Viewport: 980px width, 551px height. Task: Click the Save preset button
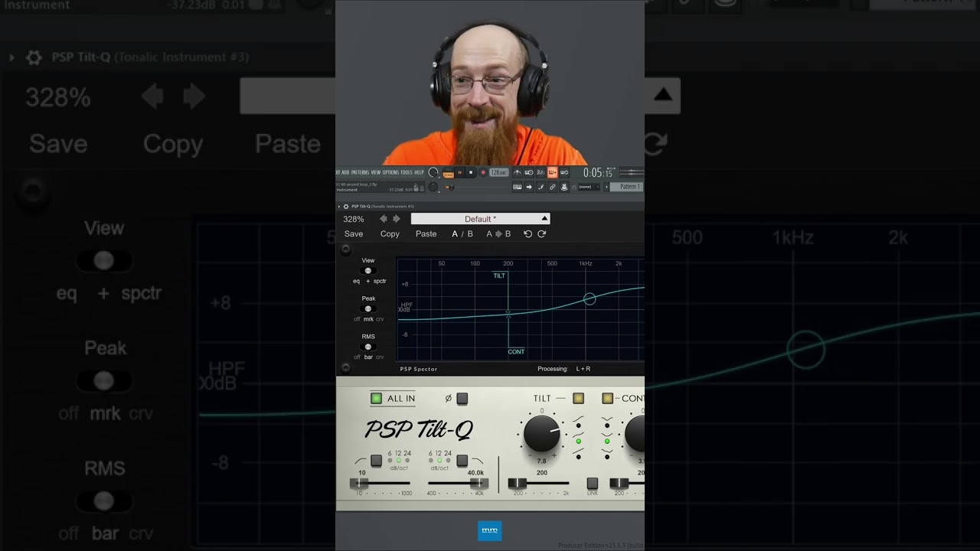(354, 234)
